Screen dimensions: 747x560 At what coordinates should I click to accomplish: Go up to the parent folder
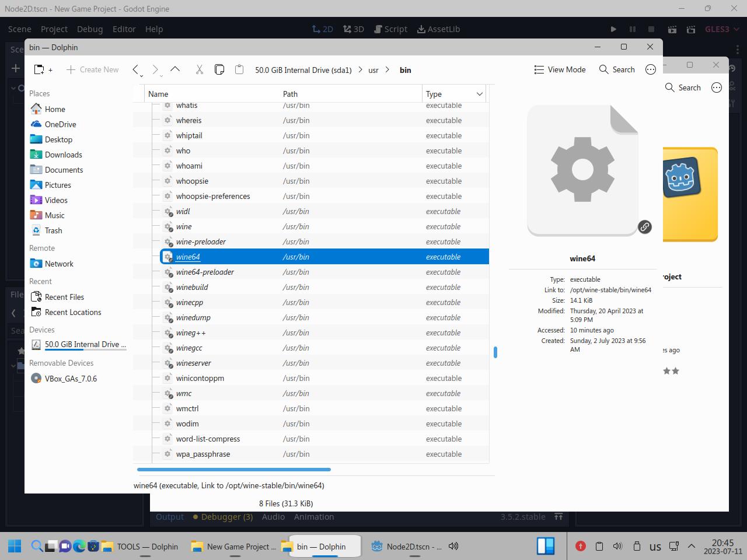pos(175,69)
